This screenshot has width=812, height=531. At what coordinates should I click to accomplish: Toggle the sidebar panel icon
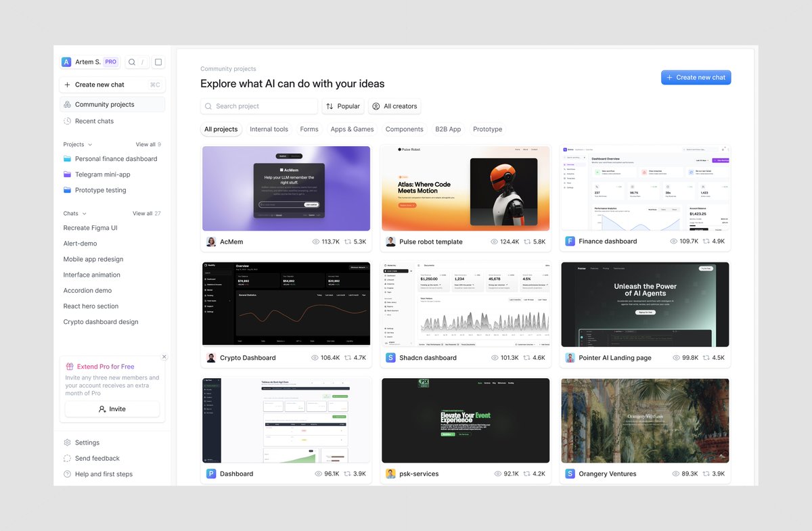(x=158, y=62)
